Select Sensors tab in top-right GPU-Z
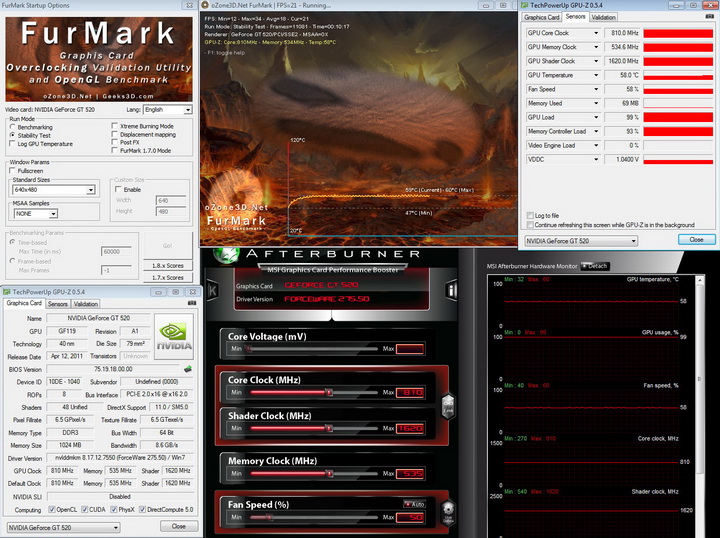720x538 pixels. [575, 17]
